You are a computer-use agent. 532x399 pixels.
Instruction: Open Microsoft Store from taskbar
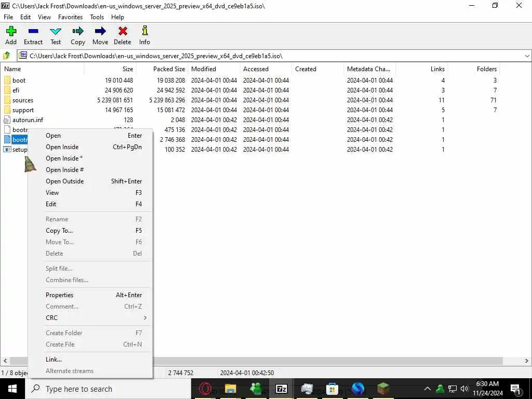tap(332, 389)
